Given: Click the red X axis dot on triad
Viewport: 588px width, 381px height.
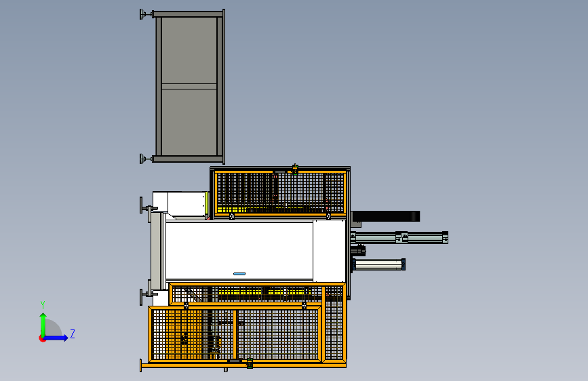Looking at the screenshot, I should coord(42,339).
